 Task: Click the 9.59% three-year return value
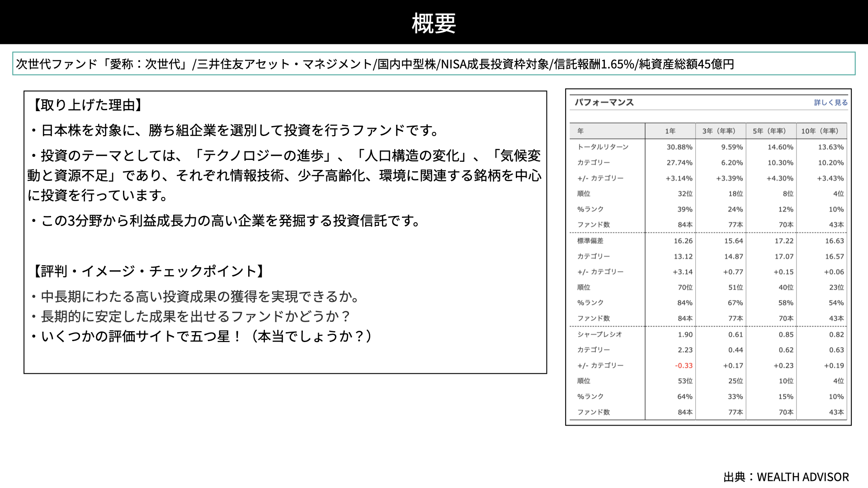click(732, 147)
